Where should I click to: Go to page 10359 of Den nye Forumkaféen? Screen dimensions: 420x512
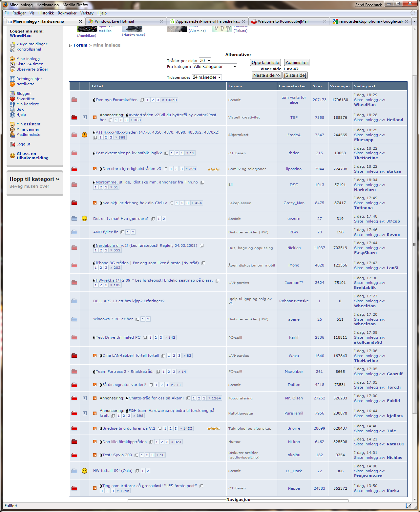tap(170, 100)
